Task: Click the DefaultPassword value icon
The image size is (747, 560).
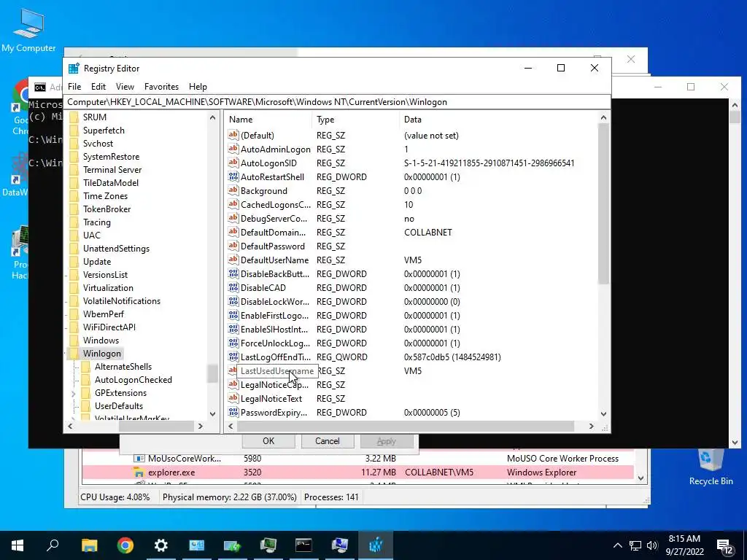Action: point(233,246)
